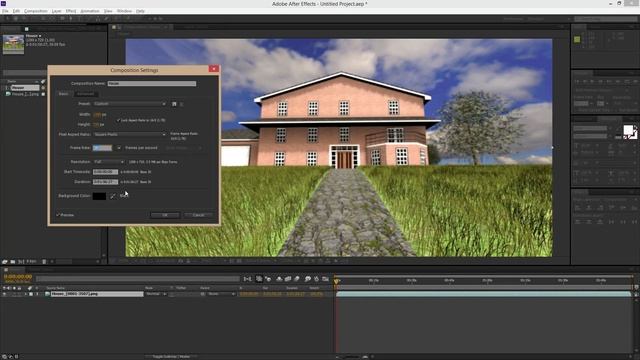This screenshot has height=360, width=640.
Task: Toggle Hide Shy Layers in timeline
Action: (279, 279)
